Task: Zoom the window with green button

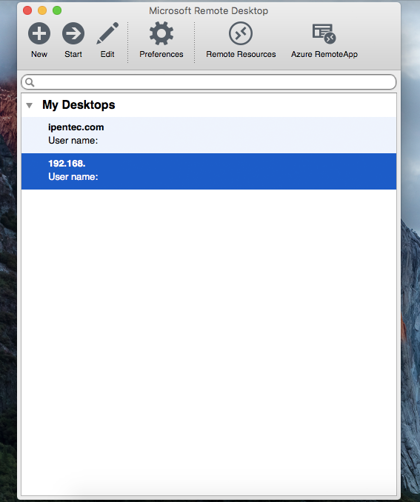Action: (57, 11)
